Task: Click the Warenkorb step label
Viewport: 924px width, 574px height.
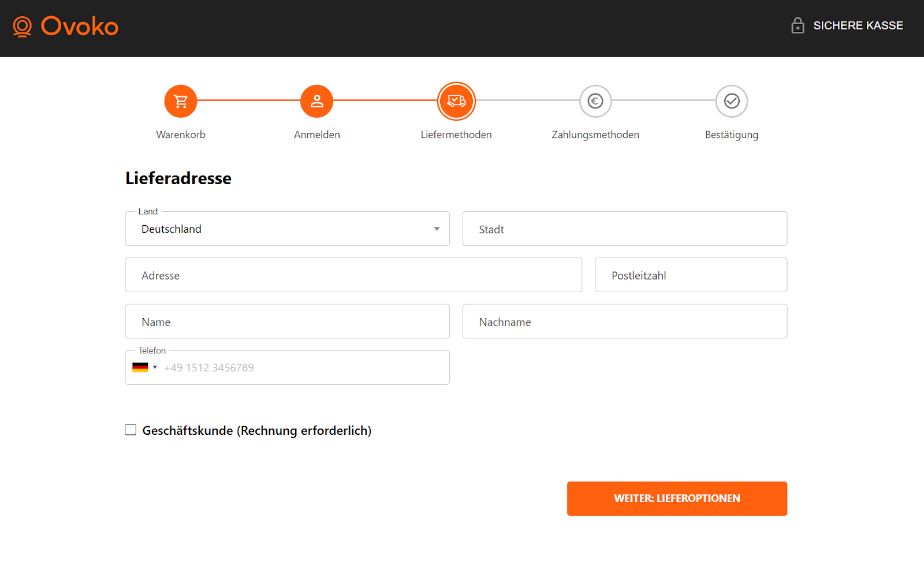Action: pos(181,135)
